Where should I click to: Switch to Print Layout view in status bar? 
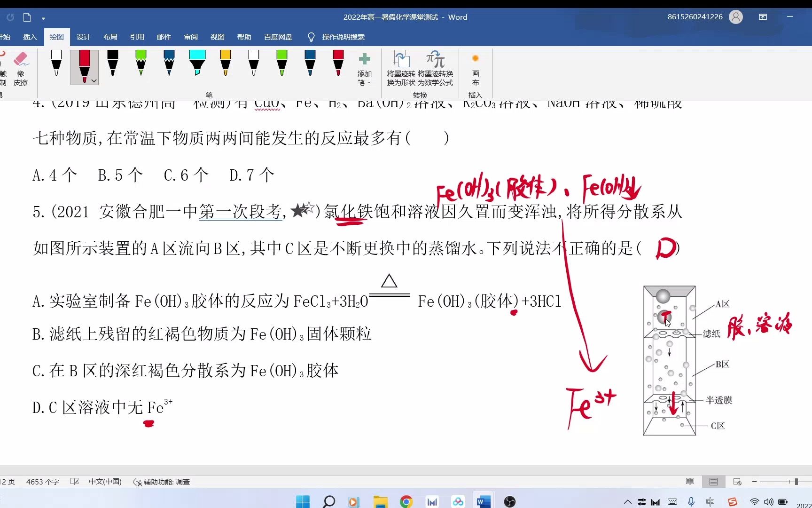713,482
